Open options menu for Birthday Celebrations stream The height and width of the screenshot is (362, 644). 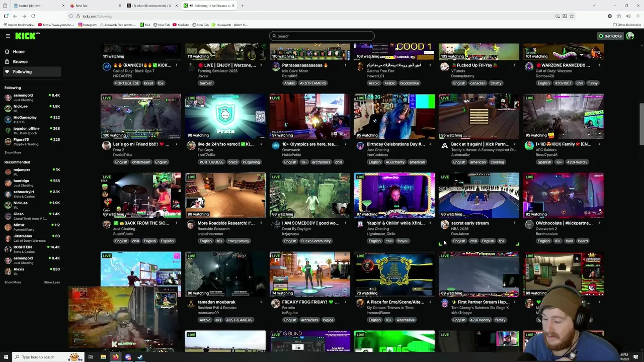pos(430,144)
